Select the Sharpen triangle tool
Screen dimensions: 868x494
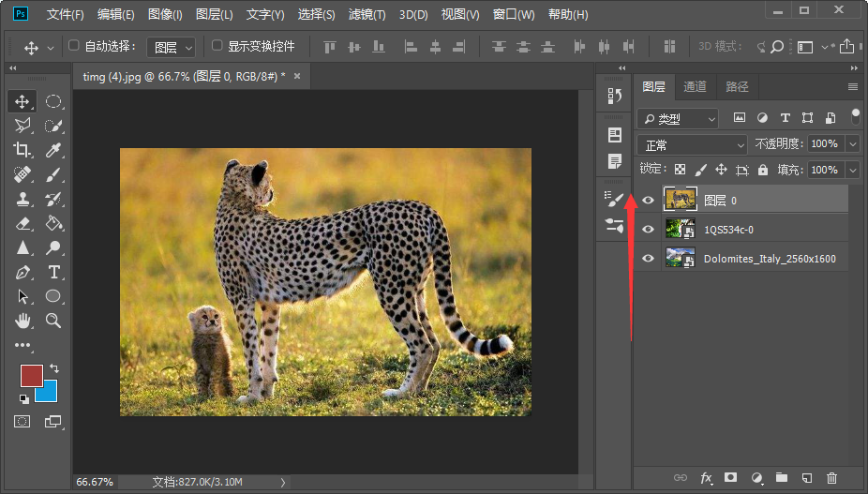tap(22, 247)
